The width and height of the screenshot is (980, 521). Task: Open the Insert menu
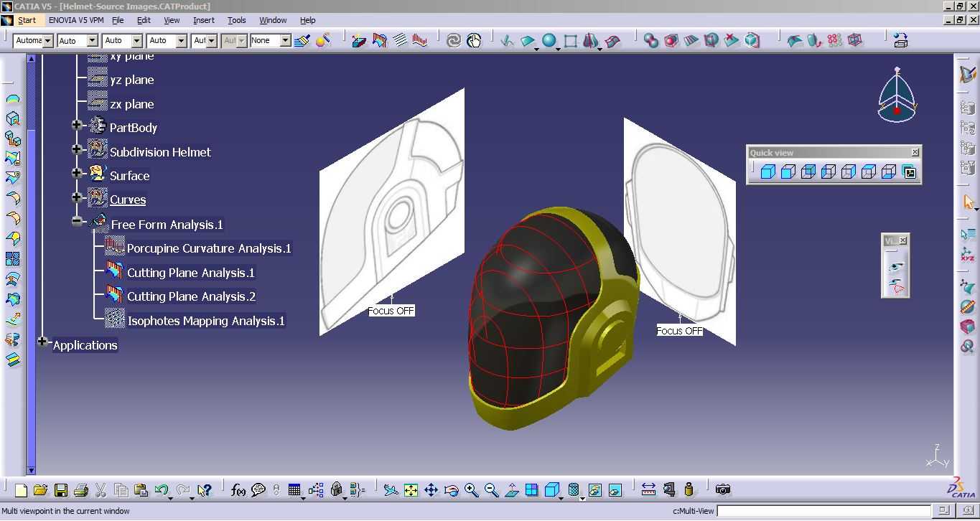click(x=204, y=20)
